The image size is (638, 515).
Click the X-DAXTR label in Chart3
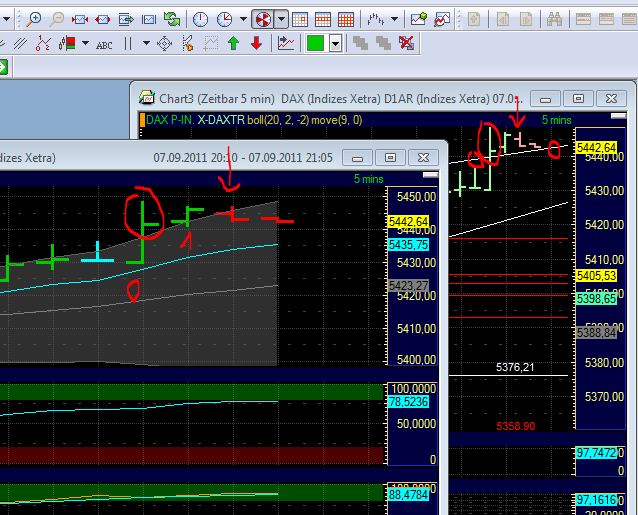pos(221,120)
